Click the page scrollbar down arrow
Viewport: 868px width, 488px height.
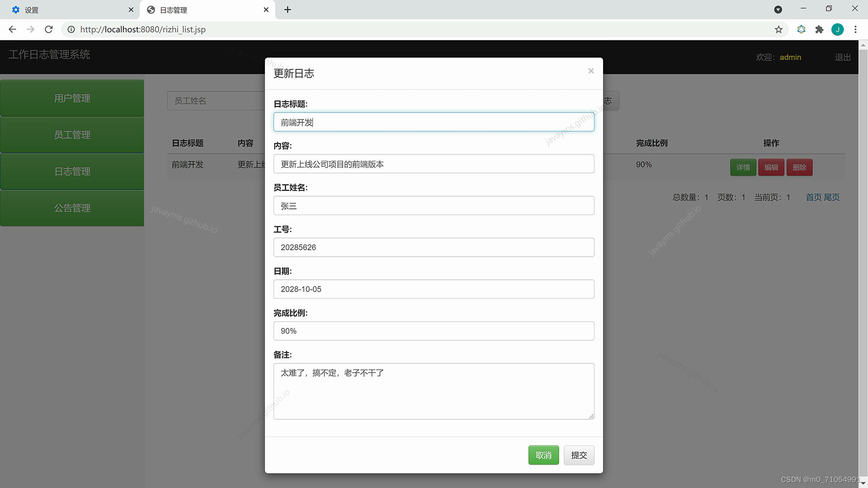[863, 483]
